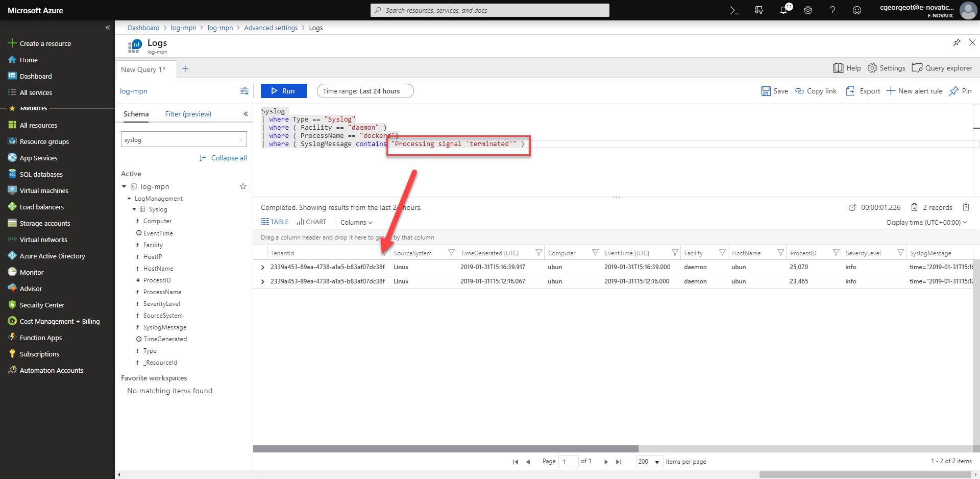Viewport: 980px width, 479px height.
Task: Open portal settings gear icon
Action: click(x=808, y=10)
